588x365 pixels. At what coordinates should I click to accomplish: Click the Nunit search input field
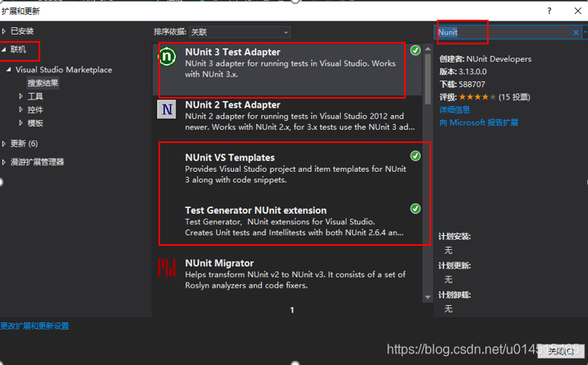pyautogui.click(x=504, y=32)
